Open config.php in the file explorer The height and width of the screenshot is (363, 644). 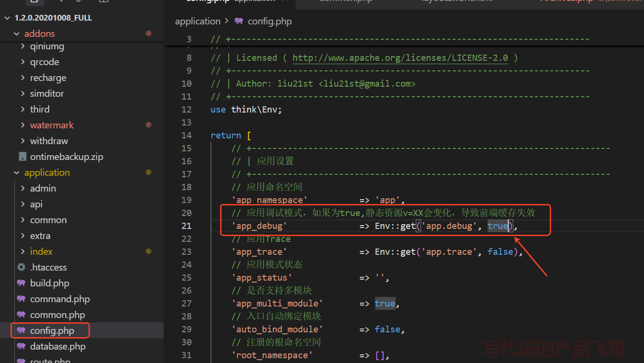point(52,330)
